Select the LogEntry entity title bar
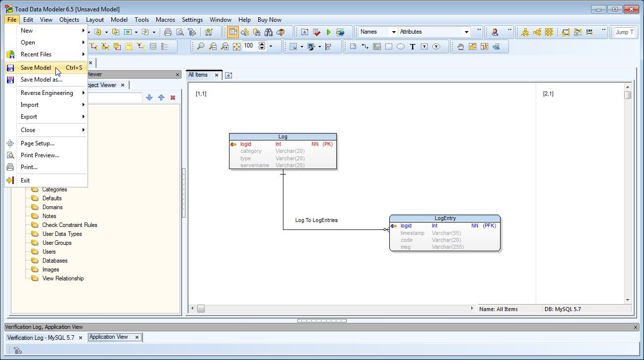 pyautogui.click(x=445, y=218)
